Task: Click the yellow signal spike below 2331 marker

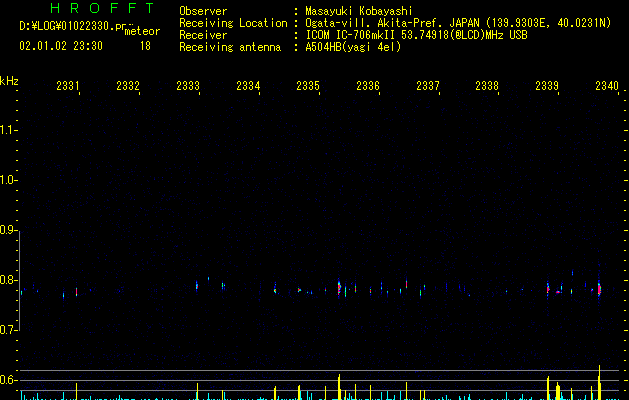Action: click(76, 391)
